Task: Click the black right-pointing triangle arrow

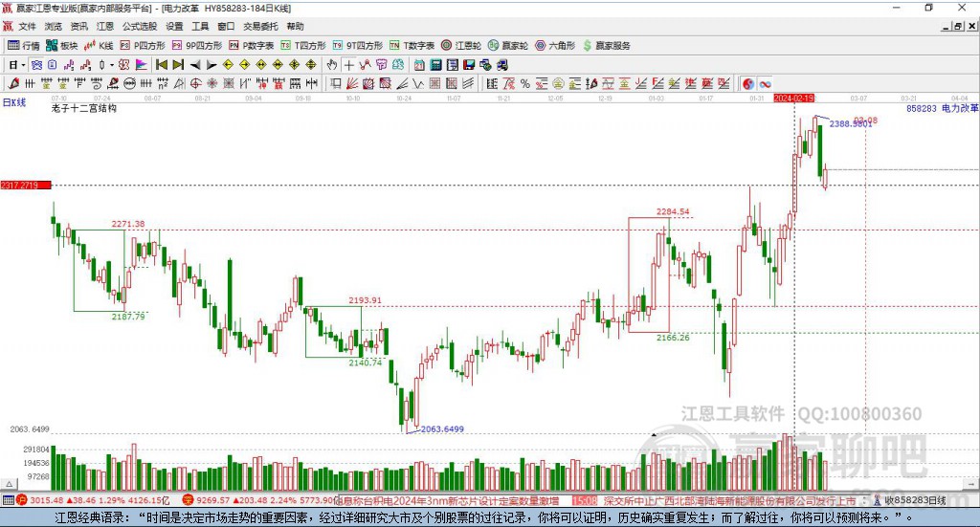Action: coord(212,65)
